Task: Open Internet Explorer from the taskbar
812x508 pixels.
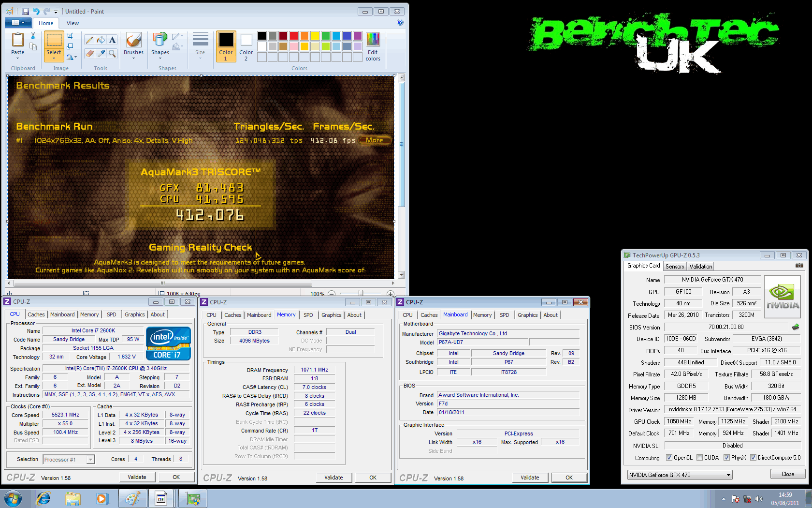Action: [43, 498]
